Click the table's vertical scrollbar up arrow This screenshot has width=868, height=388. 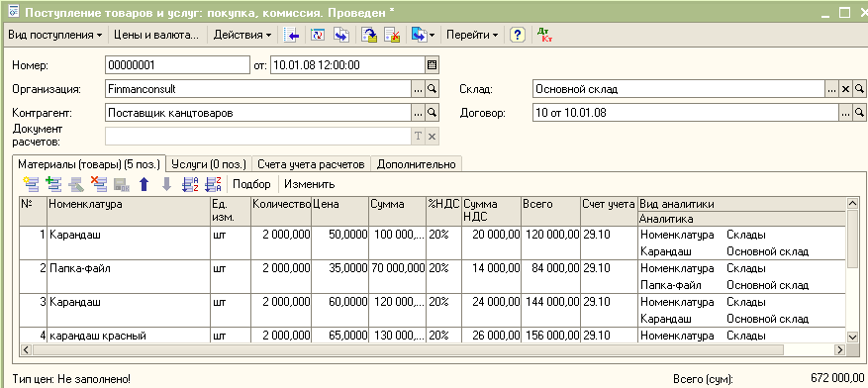click(852, 203)
